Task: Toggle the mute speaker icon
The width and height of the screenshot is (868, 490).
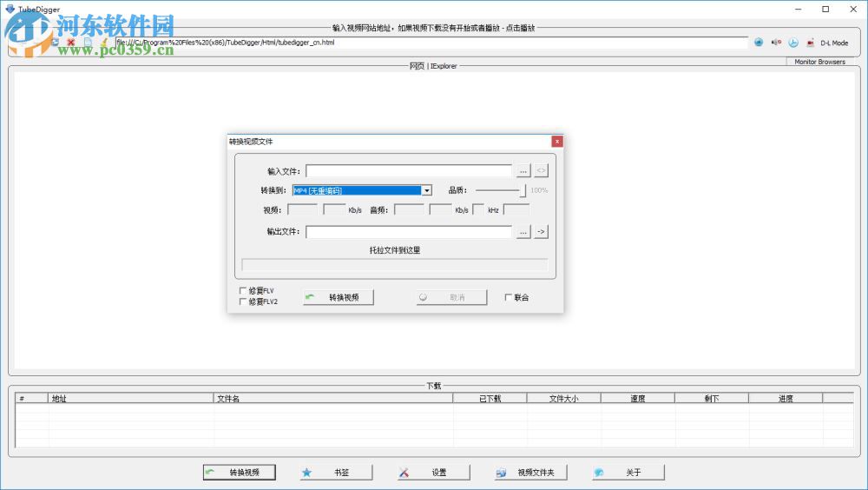Action: coord(776,42)
